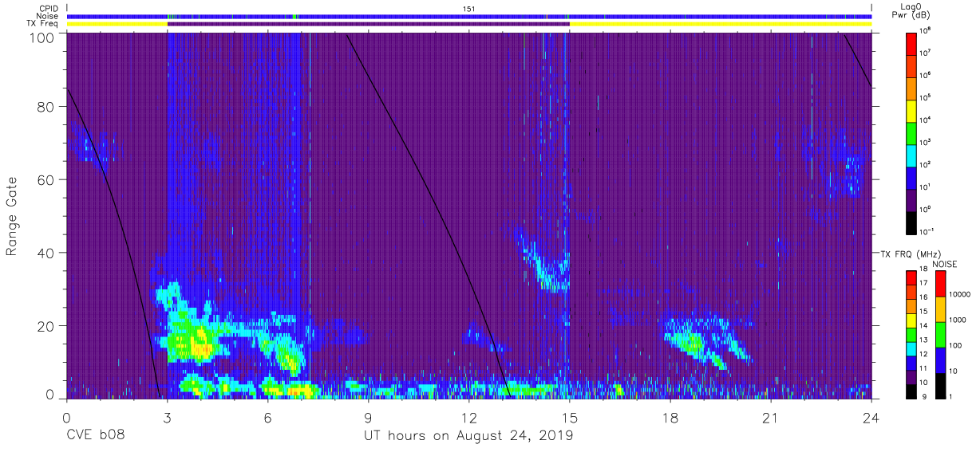Pick the yellow segment of TX FRQ colorbar

[911, 320]
